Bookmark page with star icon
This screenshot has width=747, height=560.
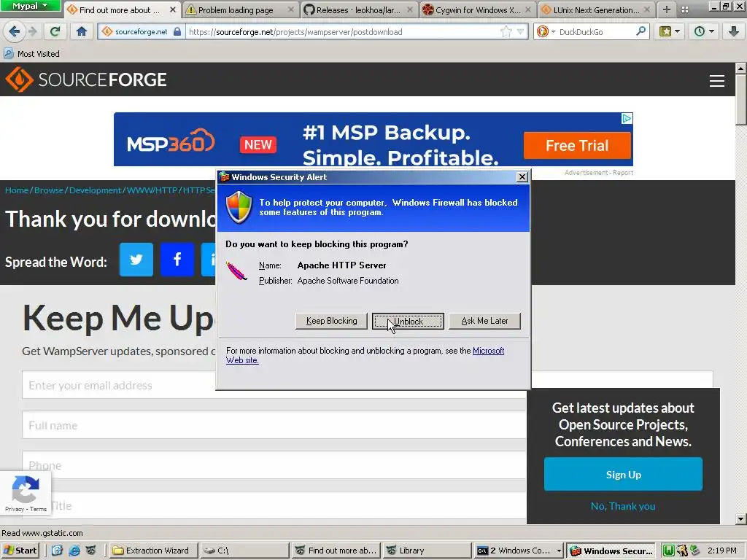pyautogui.click(x=506, y=32)
